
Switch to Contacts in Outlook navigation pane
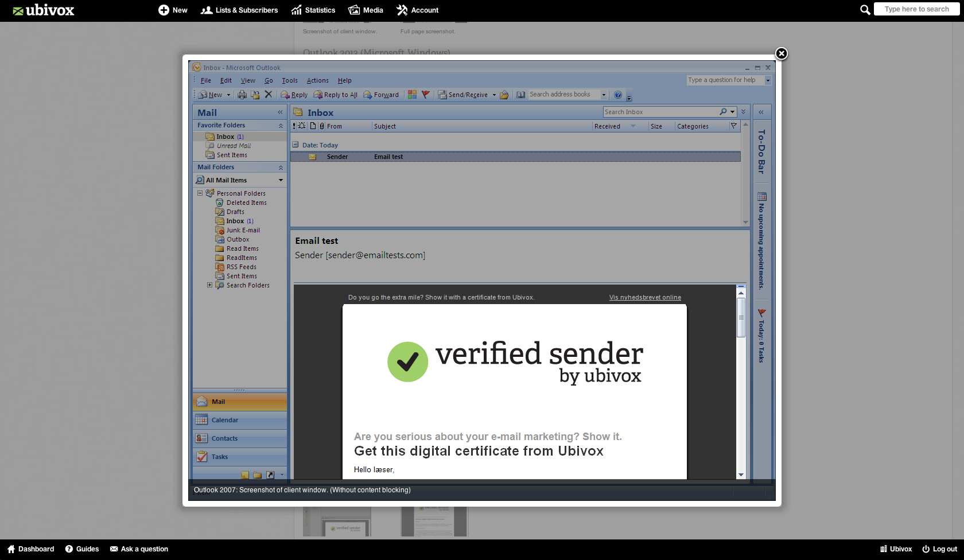point(240,438)
